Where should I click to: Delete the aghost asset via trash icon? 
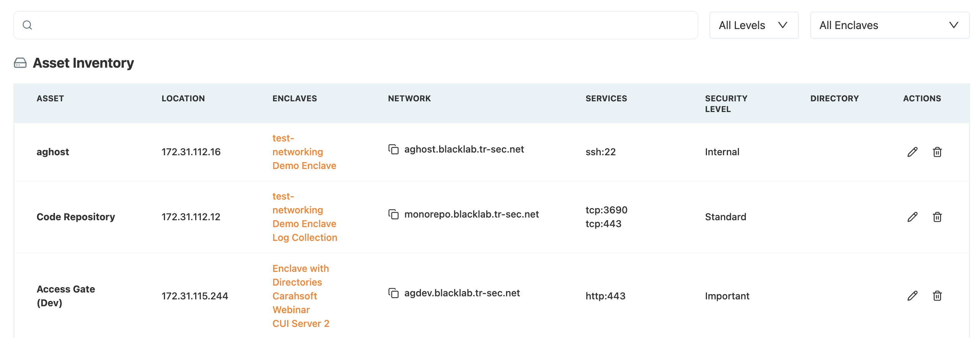coord(937,152)
